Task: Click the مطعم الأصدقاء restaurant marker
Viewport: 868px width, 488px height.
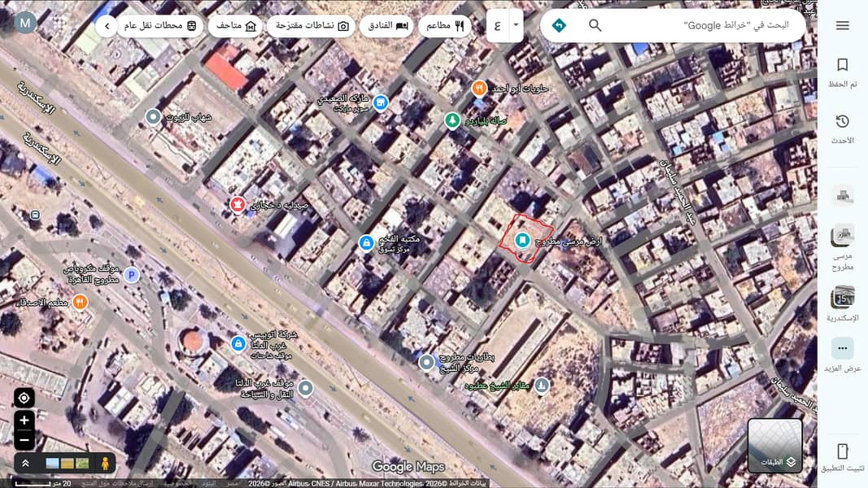Action: [80, 302]
